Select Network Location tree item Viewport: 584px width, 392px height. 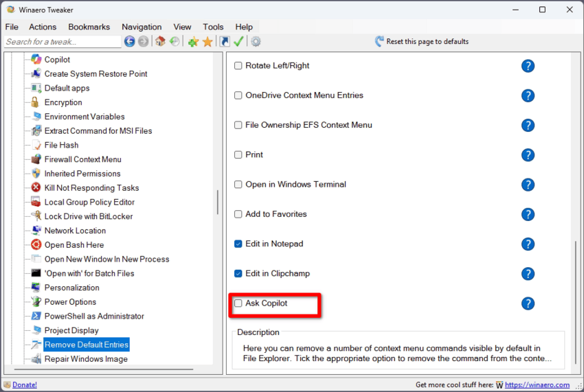[x=76, y=231]
